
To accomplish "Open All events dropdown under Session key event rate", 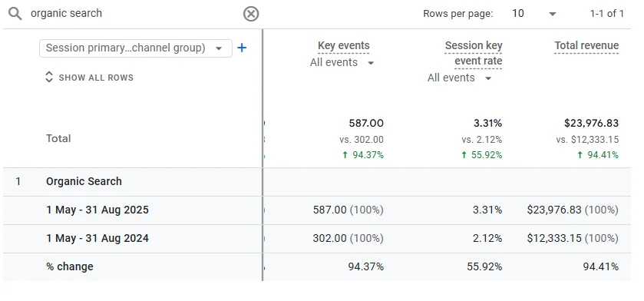I will [460, 78].
